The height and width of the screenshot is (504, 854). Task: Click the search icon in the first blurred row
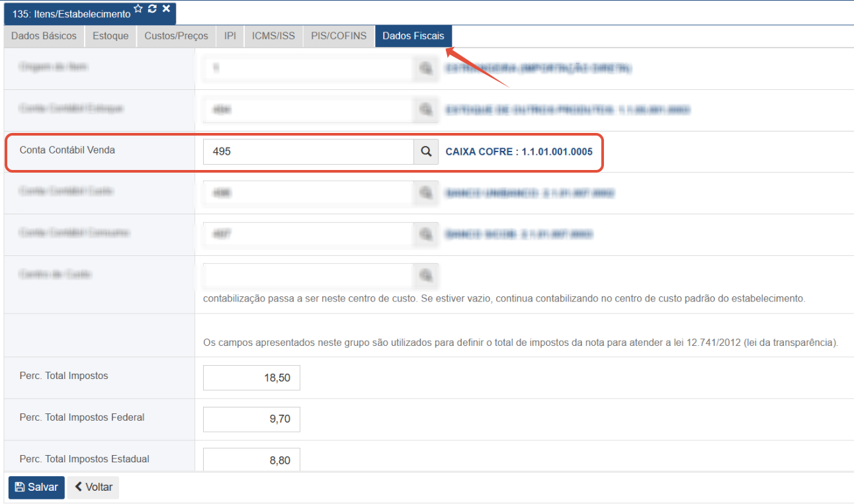click(x=427, y=68)
